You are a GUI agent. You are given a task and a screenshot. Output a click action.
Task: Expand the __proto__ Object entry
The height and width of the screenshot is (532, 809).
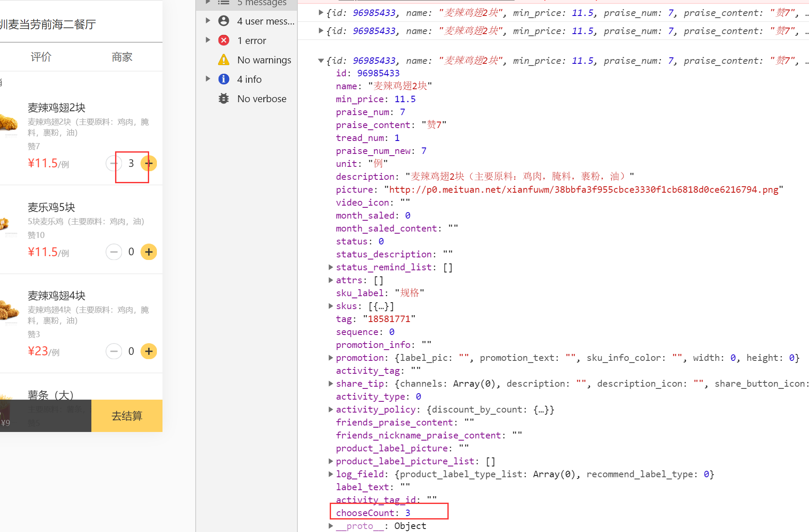331,526
